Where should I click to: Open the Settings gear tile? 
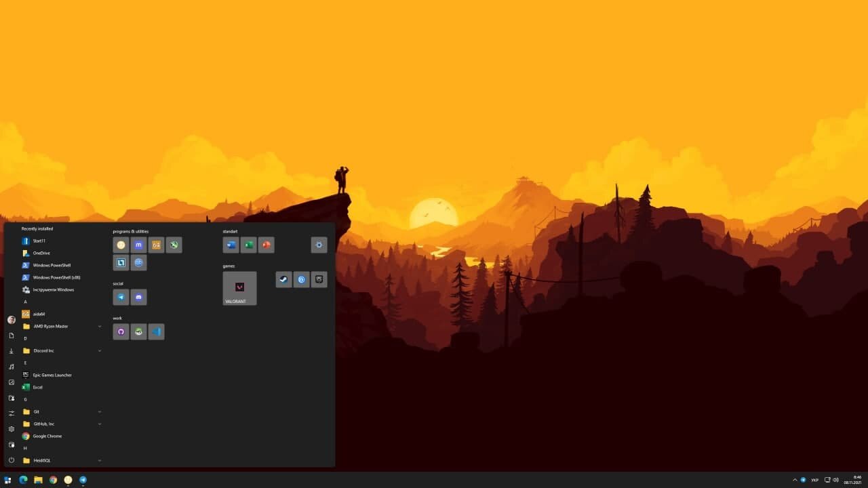tap(319, 245)
